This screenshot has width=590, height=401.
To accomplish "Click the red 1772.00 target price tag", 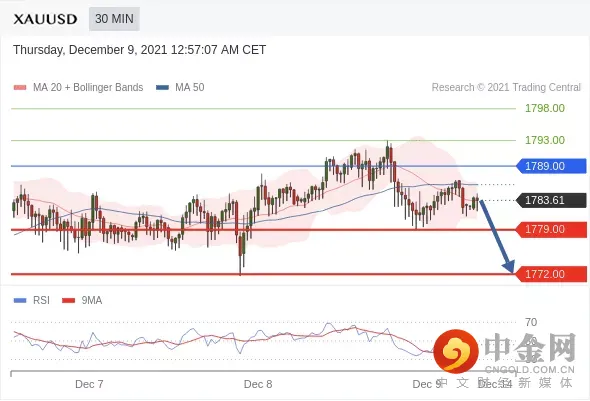I will (551, 274).
